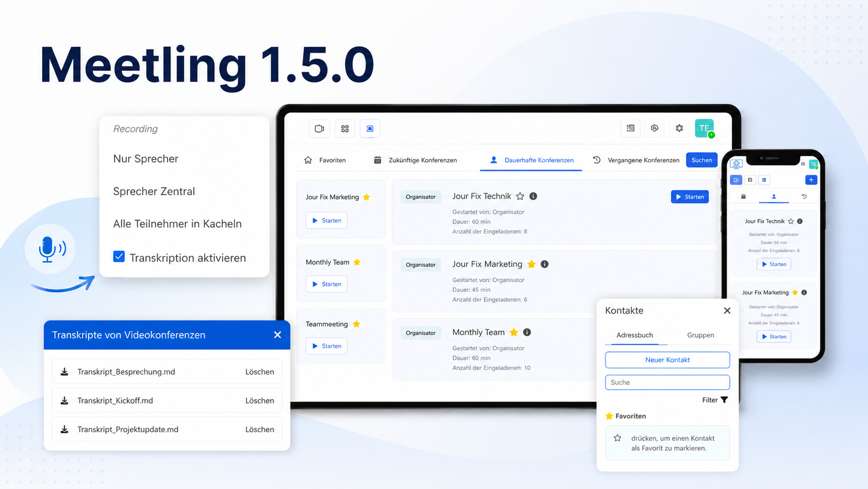Viewport: 868px width, 489px height.
Task: Start Jour Fix Technik on phone
Action: 774,264
